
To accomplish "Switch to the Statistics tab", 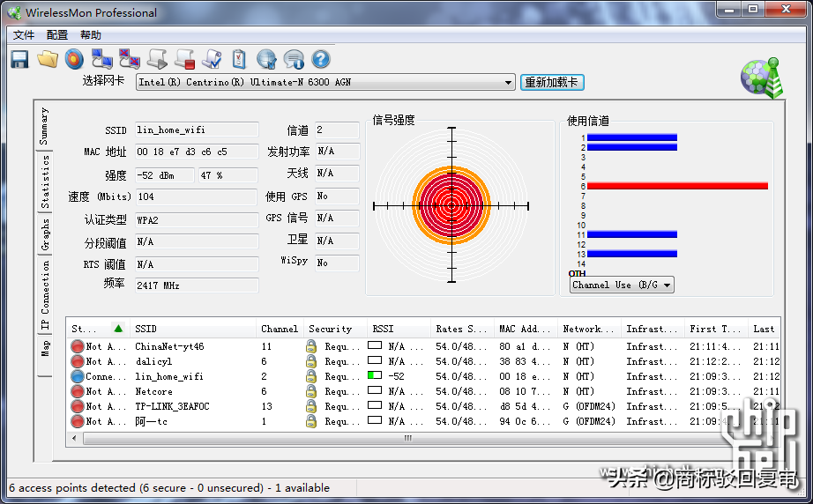I will [x=45, y=182].
